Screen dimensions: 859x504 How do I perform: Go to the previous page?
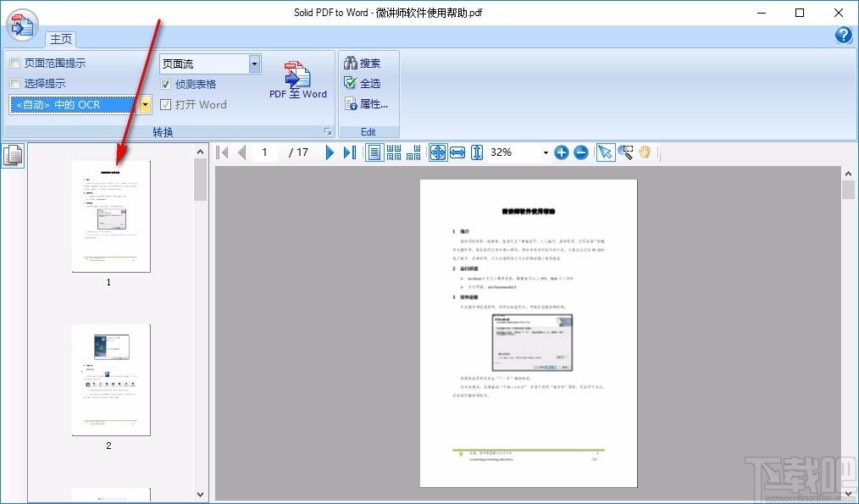[x=241, y=152]
